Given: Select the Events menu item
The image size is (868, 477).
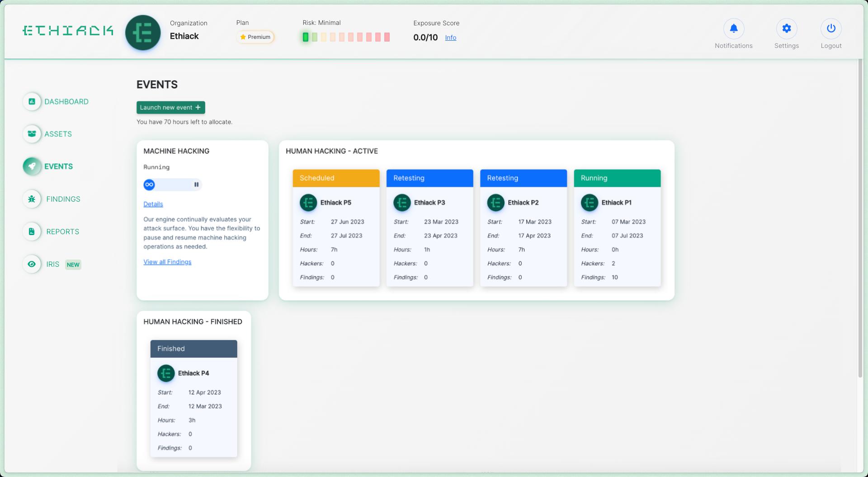Looking at the screenshot, I should (58, 166).
